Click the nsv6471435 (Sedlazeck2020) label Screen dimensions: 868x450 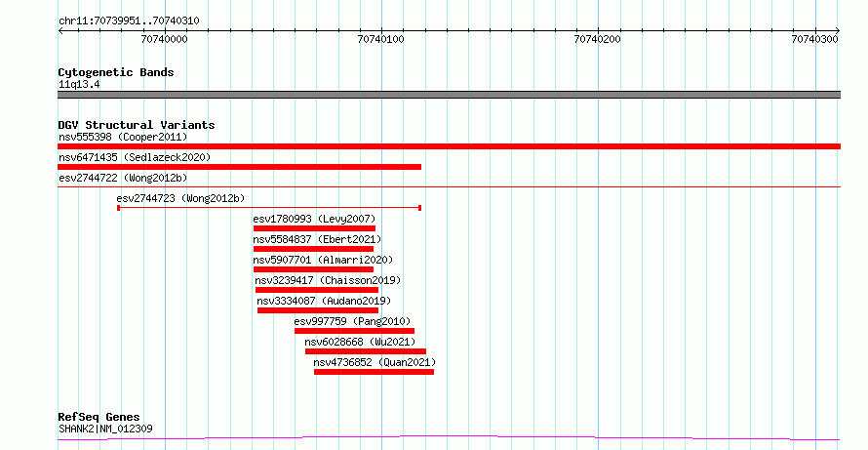coord(135,157)
